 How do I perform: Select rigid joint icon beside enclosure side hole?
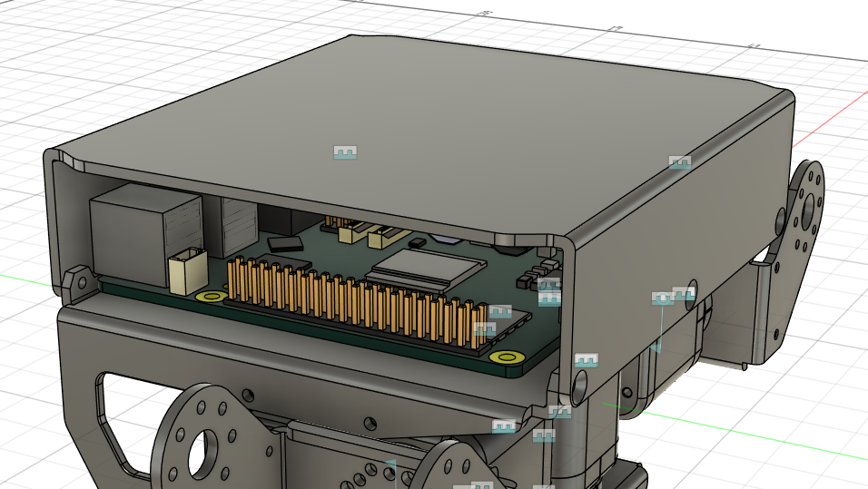click(x=685, y=293)
